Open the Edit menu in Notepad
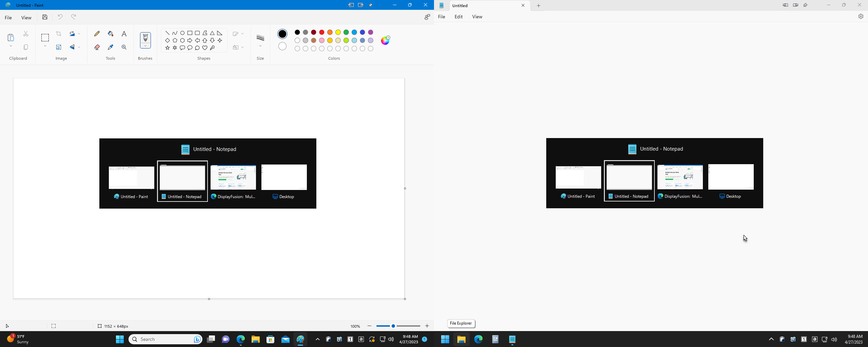868x347 pixels. [x=458, y=17]
